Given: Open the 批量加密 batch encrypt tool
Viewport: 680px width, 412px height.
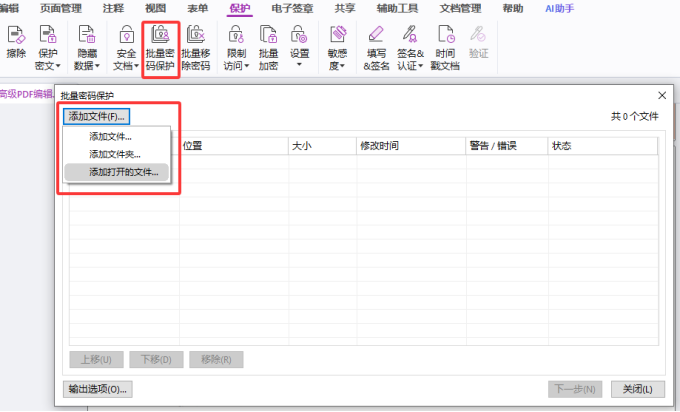Looking at the screenshot, I should (268, 48).
